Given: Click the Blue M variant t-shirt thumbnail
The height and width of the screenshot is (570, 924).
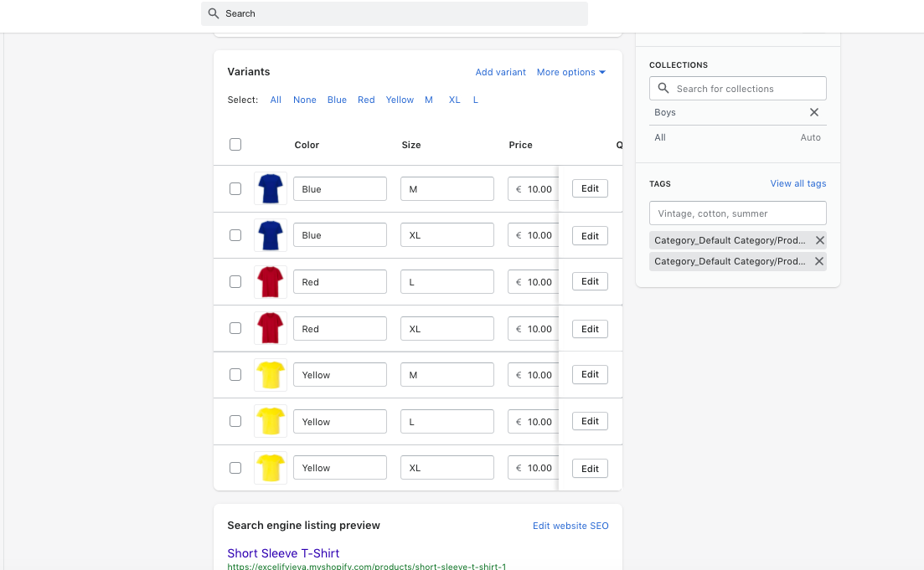Looking at the screenshot, I should [x=271, y=189].
